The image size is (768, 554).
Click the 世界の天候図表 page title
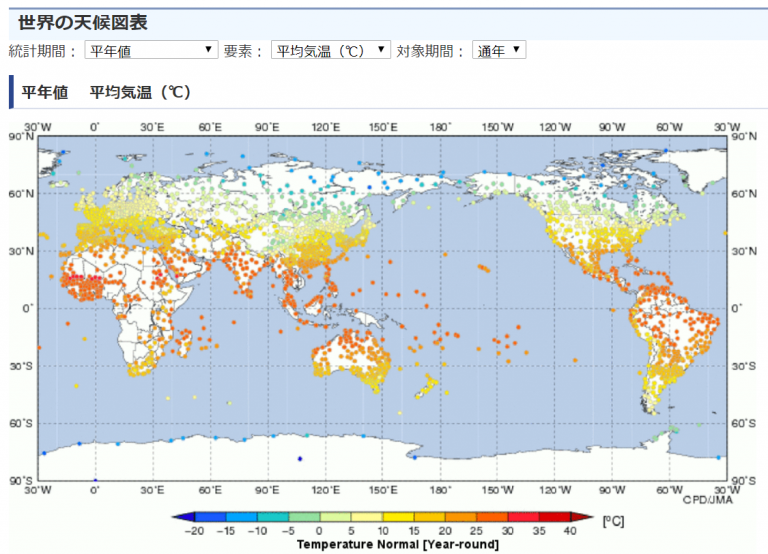(83, 23)
